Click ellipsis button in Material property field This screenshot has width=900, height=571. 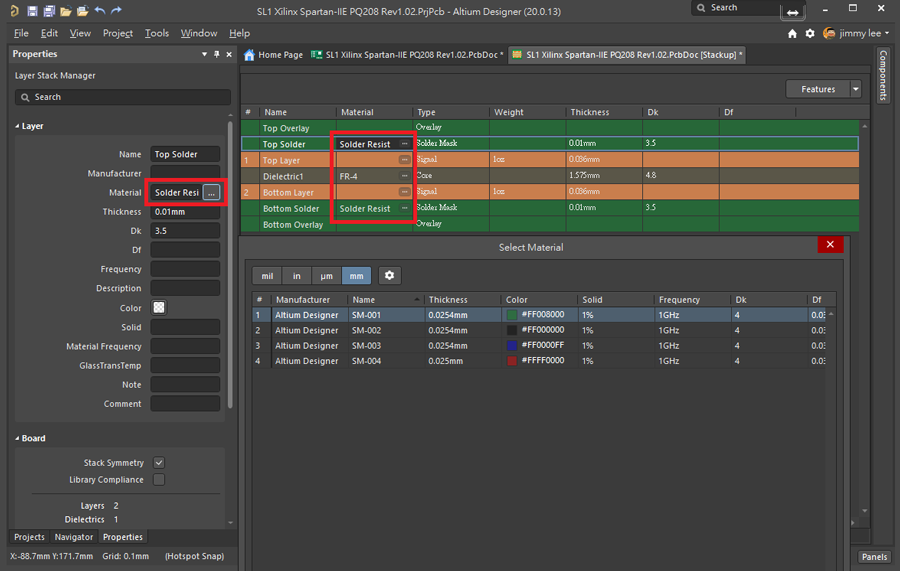(x=211, y=192)
